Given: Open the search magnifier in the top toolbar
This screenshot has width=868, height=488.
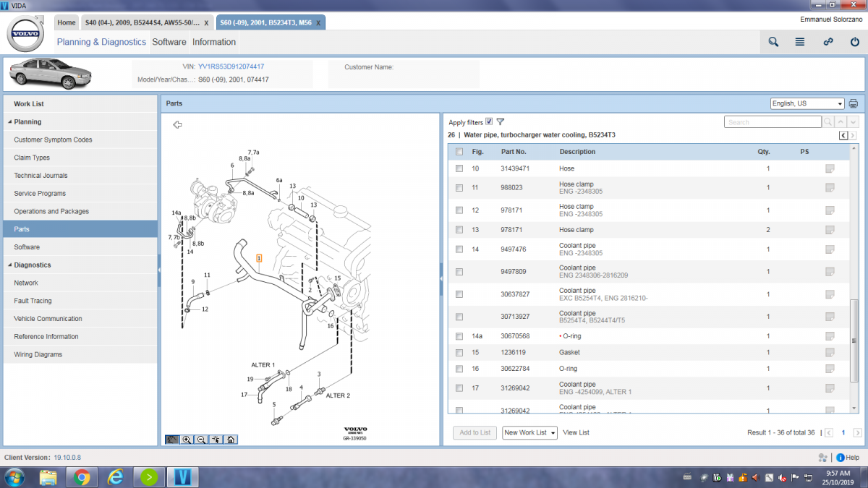Looking at the screenshot, I should coord(773,42).
